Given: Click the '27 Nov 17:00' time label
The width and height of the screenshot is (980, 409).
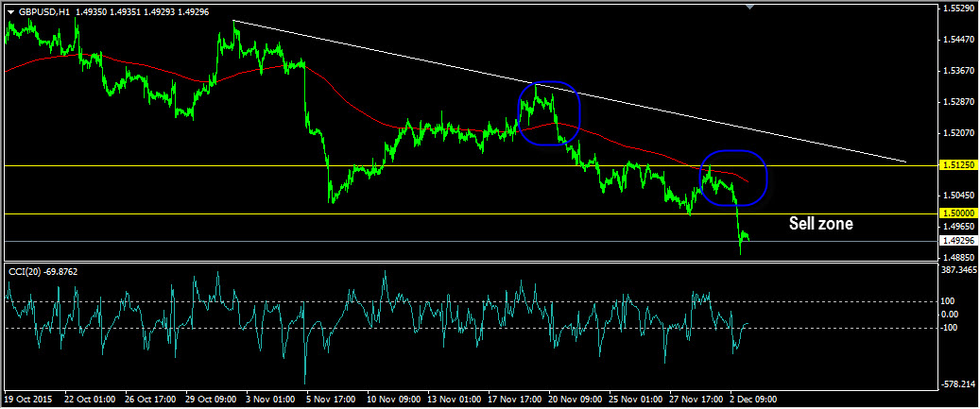Looking at the screenshot, I should pyautogui.click(x=696, y=399).
